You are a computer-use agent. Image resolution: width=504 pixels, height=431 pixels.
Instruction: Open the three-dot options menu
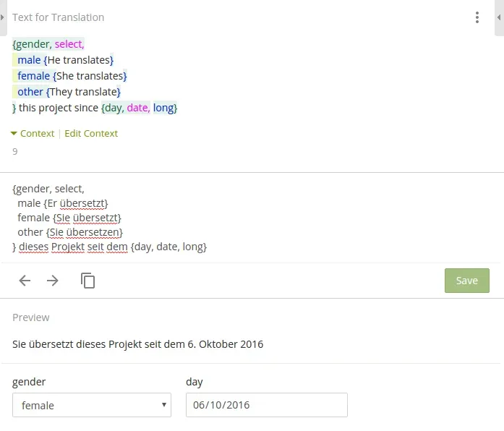coord(477,17)
